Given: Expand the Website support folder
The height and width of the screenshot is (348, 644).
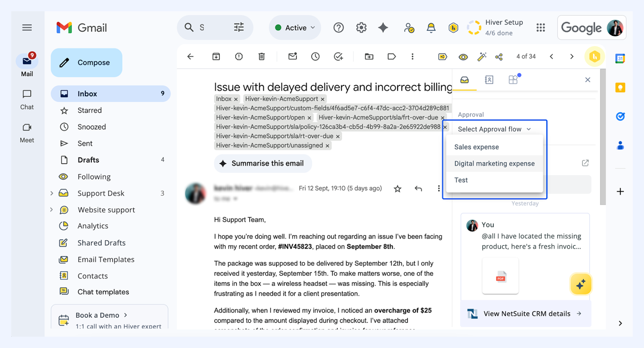Looking at the screenshot, I should pos(52,209).
